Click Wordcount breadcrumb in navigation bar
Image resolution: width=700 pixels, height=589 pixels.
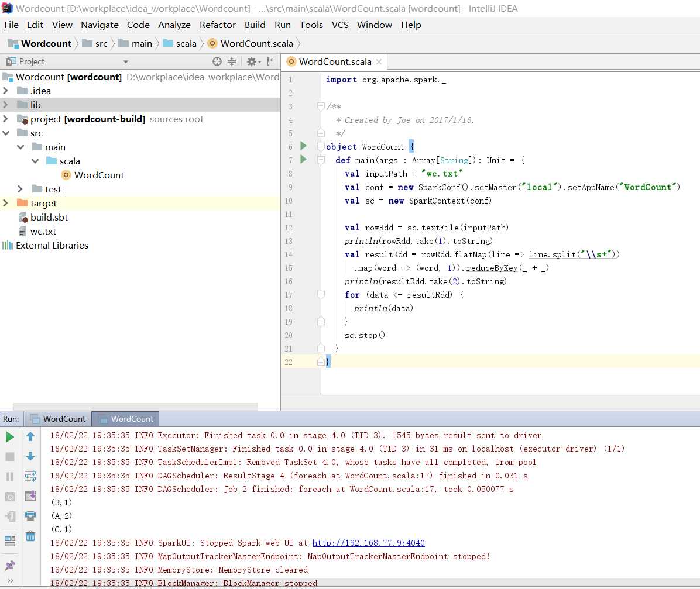click(40, 43)
